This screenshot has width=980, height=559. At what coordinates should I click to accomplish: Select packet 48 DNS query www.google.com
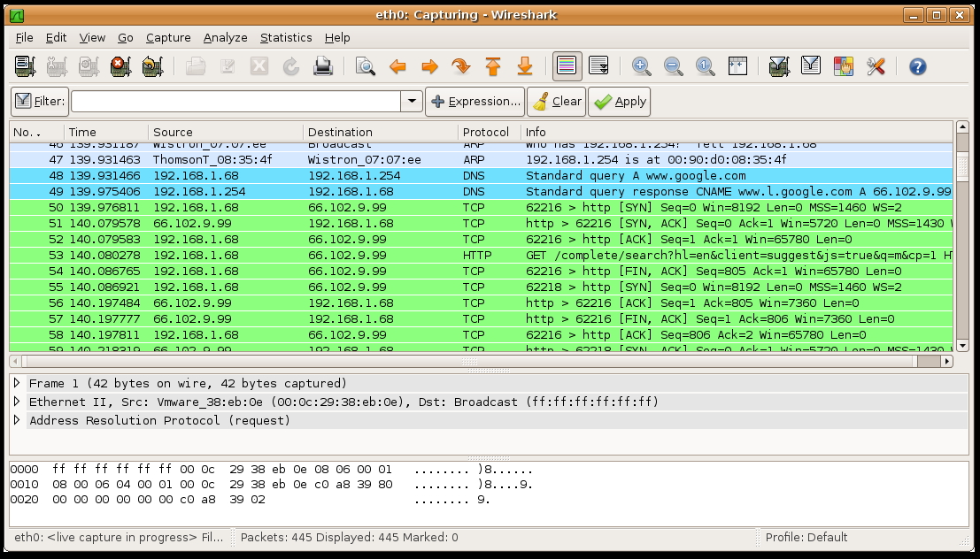click(482, 175)
